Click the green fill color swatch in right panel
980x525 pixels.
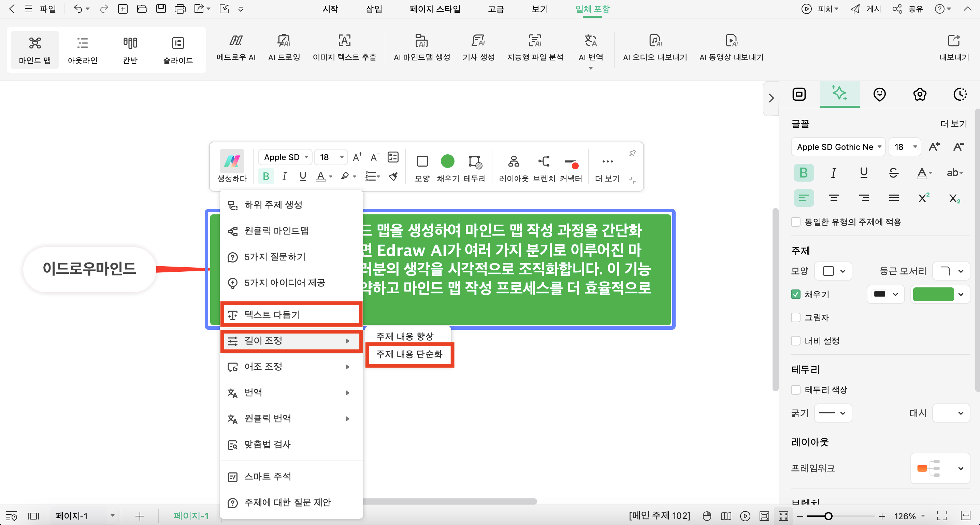pos(933,294)
